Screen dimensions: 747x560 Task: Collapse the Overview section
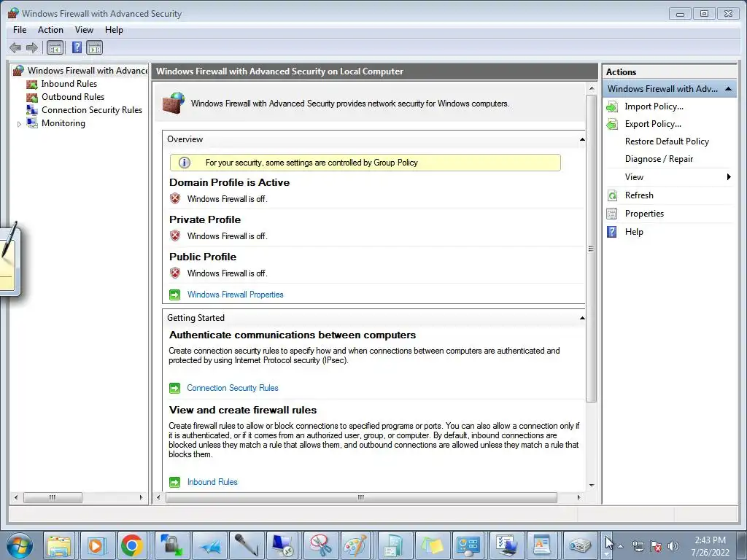(x=581, y=139)
